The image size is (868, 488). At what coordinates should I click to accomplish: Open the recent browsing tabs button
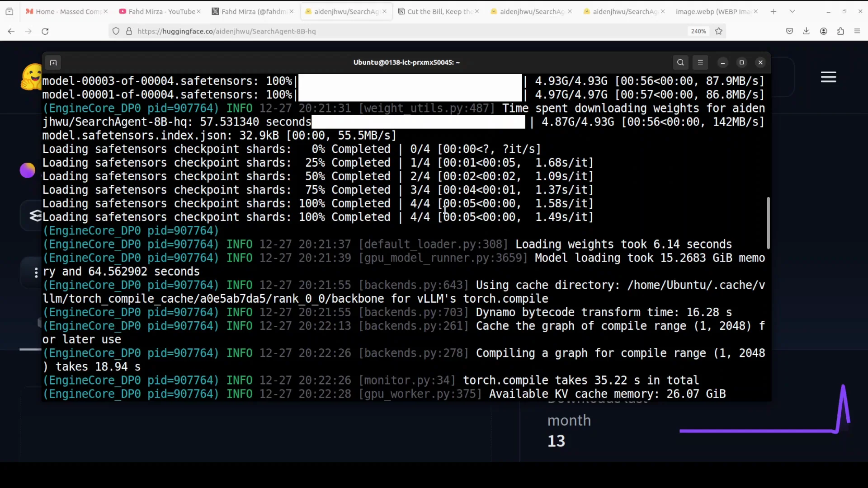[x=9, y=11]
